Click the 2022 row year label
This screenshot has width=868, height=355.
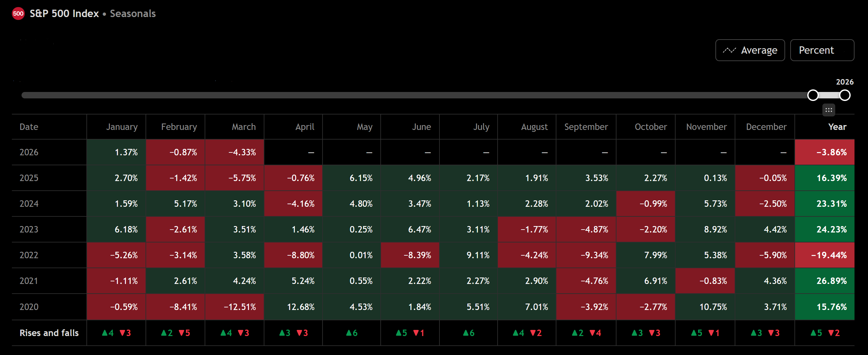(x=29, y=255)
